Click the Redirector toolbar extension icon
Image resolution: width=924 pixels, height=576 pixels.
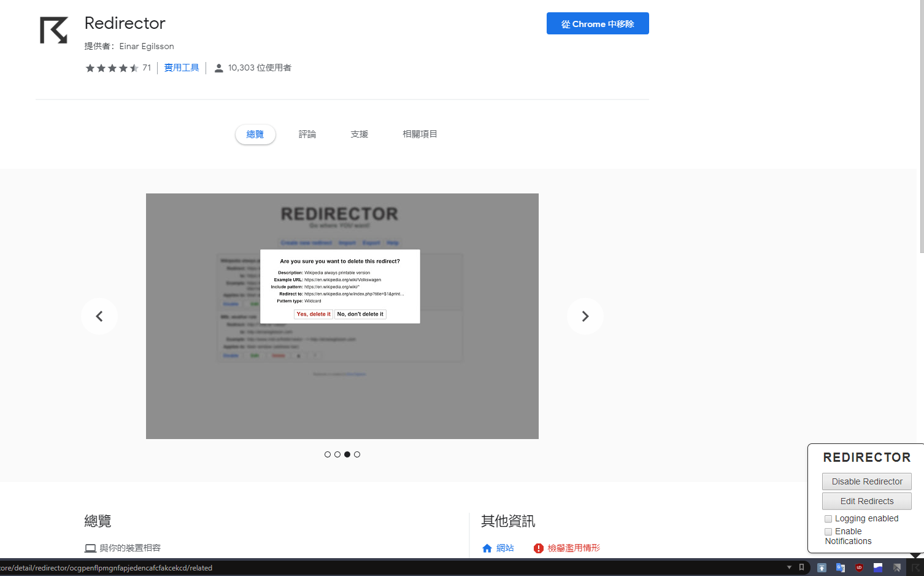point(916,568)
